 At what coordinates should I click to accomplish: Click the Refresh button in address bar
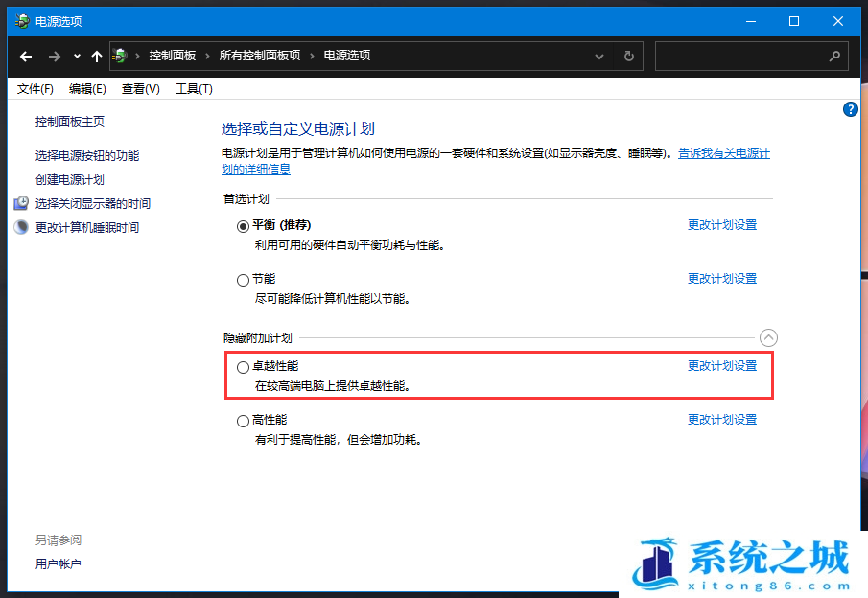[628, 57]
